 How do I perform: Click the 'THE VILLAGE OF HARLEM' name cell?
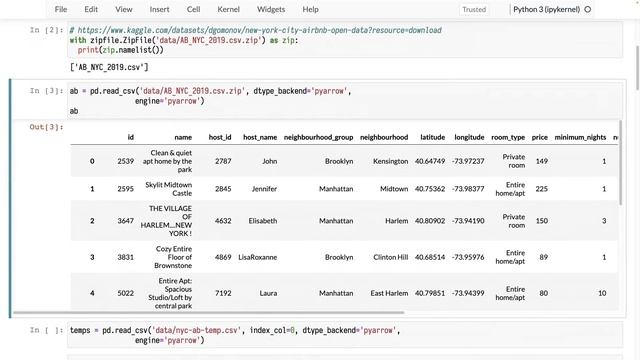click(166, 221)
